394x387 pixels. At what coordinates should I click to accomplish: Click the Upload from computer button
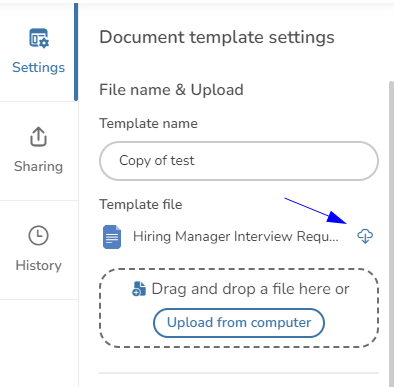[239, 323]
